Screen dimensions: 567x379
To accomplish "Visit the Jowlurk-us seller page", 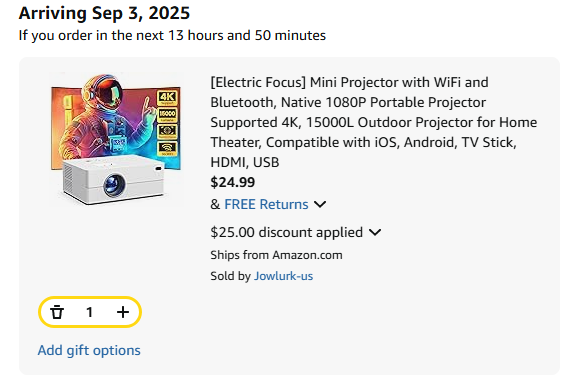I will (283, 276).
